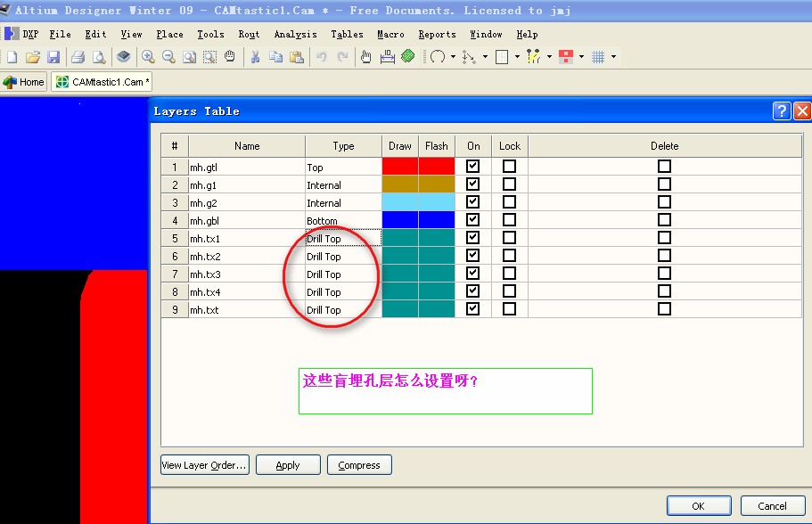Lock the mh.gtl layer
Screen dimensions: 812x524
(510, 167)
